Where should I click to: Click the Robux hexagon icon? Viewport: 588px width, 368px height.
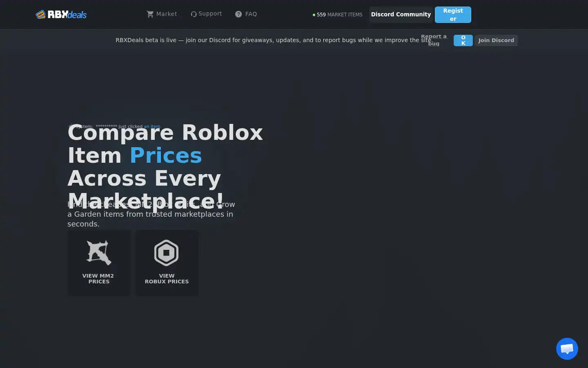click(x=166, y=253)
